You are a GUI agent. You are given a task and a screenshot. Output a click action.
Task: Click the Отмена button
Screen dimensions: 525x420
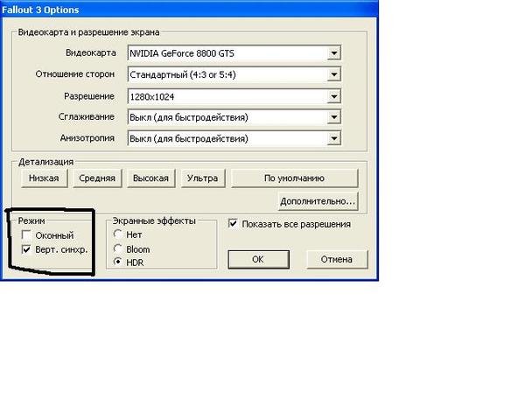coord(337,259)
